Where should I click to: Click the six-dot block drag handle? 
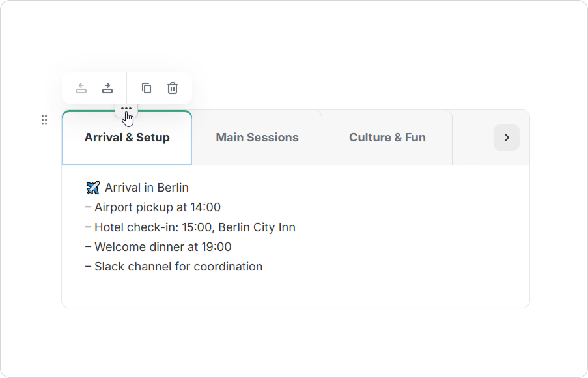pos(44,120)
